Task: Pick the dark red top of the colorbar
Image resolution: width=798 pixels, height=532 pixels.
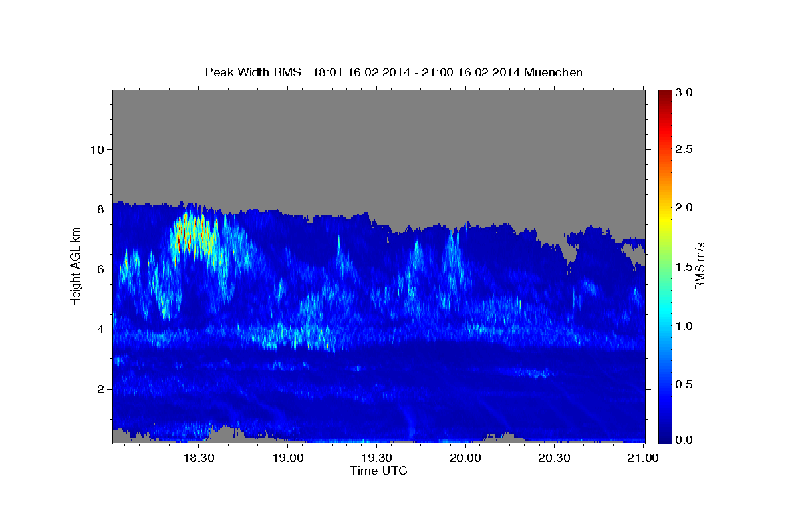Action: [665, 94]
